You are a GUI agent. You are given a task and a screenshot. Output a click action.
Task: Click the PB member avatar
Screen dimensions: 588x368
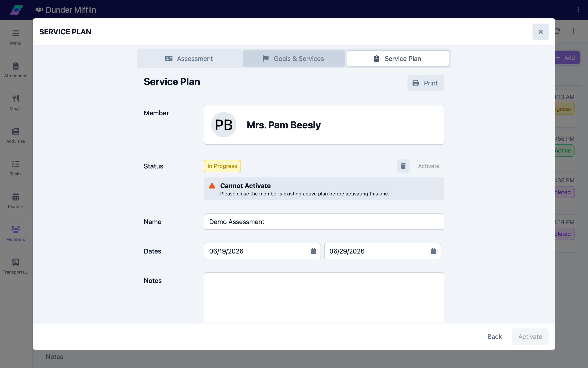click(224, 125)
